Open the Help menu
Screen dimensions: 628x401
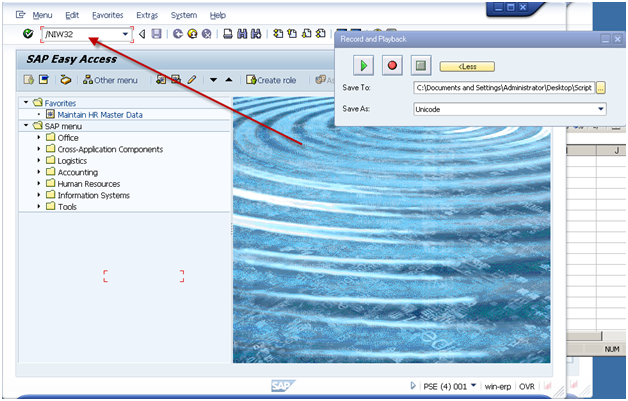218,15
